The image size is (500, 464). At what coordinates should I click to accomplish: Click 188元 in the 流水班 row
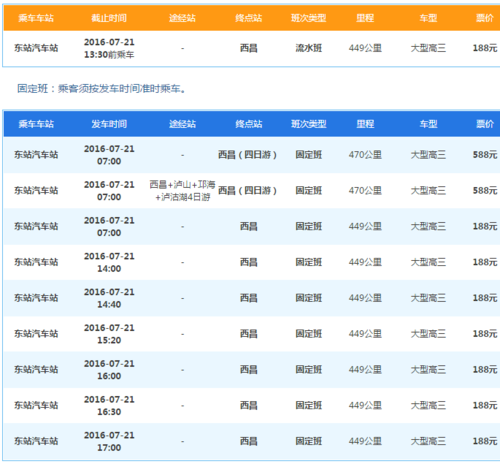485,48
